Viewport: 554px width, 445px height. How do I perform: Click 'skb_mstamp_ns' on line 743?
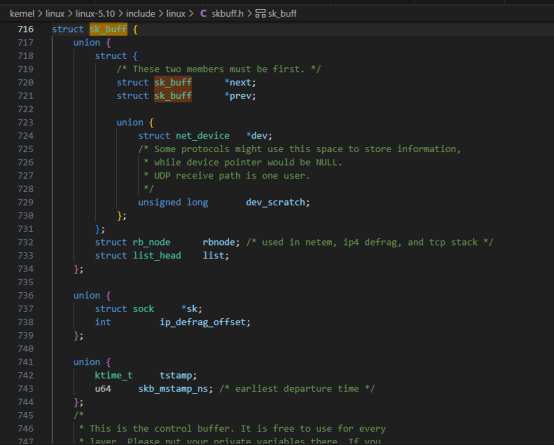pyautogui.click(x=173, y=389)
